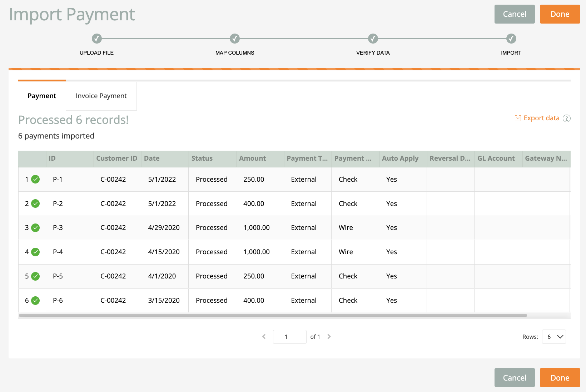The width and height of the screenshot is (586, 392).
Task: Click the bottom Done button
Action: pyautogui.click(x=560, y=378)
